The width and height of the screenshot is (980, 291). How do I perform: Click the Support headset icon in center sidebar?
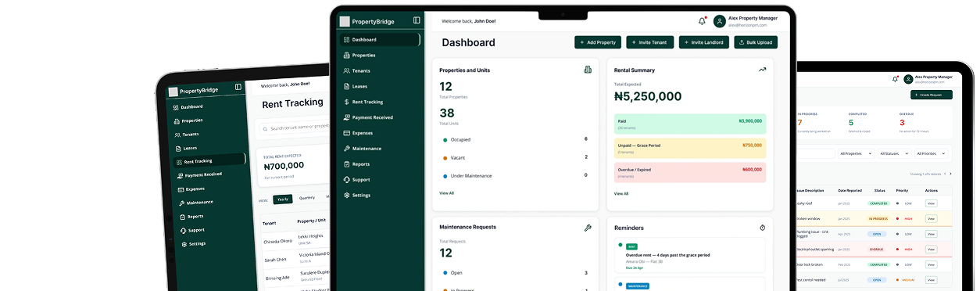tap(346, 179)
